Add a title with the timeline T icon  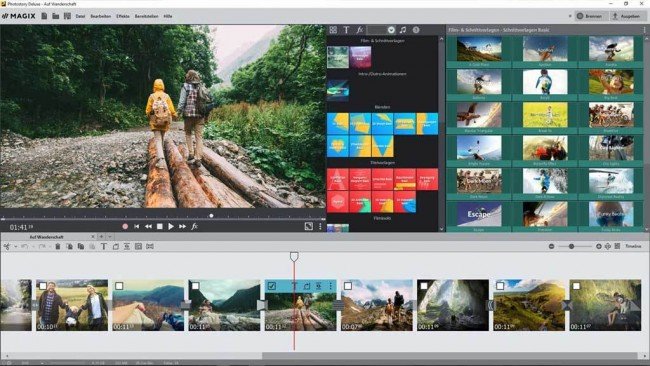click(x=104, y=247)
